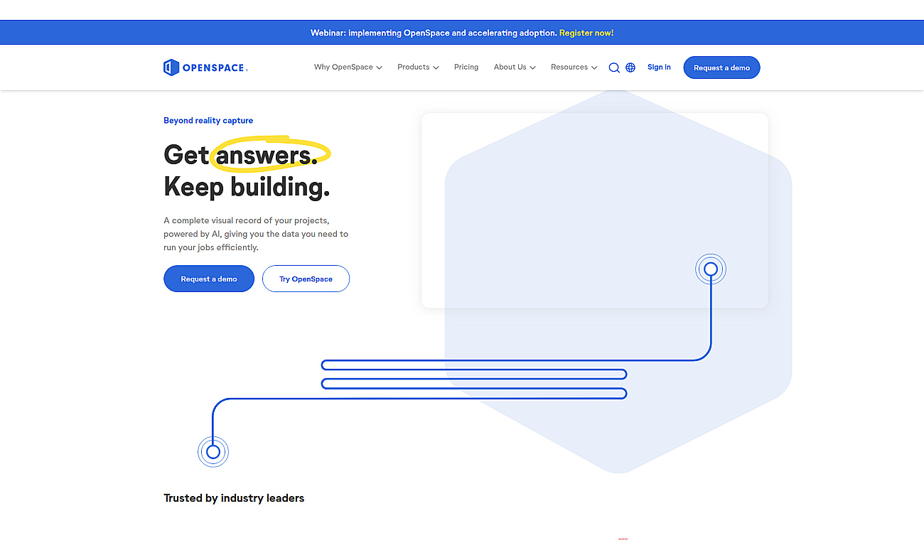Expand the Resources dropdown menu
Image resolution: width=924 pixels, height=560 pixels.
(x=574, y=68)
